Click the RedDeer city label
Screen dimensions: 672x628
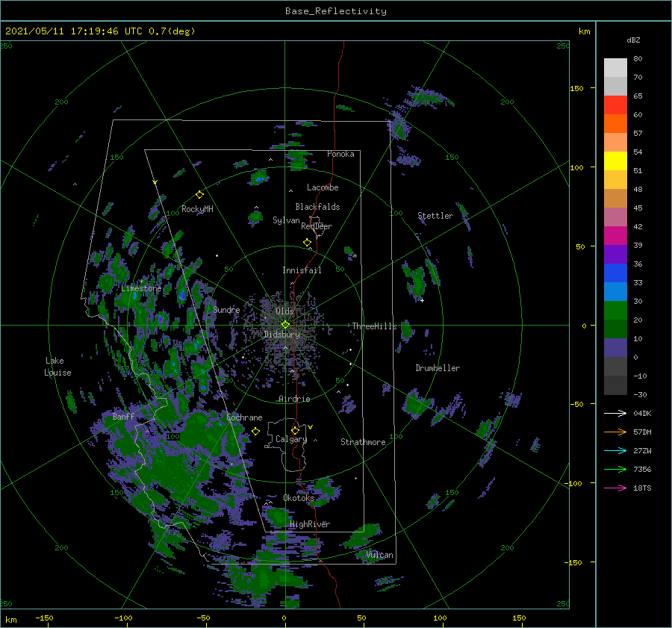click(x=317, y=226)
